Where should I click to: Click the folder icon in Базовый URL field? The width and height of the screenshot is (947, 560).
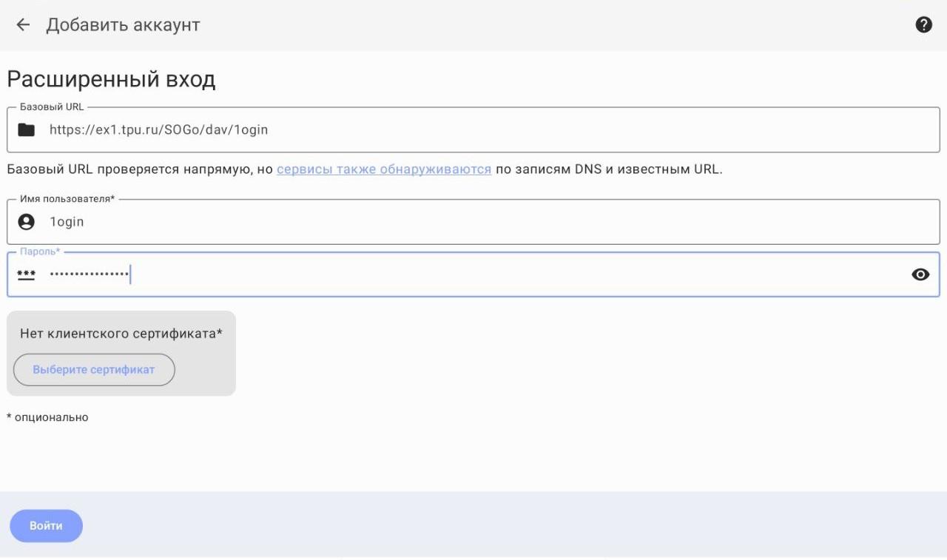pos(27,130)
